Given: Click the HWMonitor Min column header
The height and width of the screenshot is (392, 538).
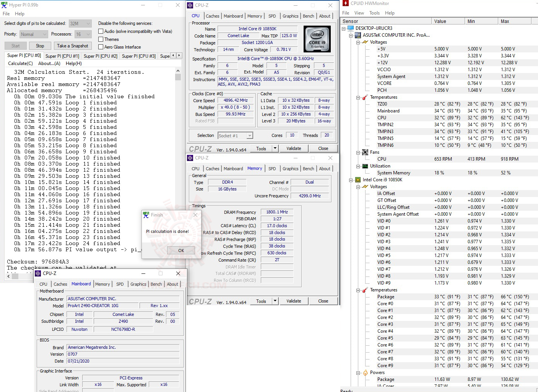Looking at the screenshot, I should point(481,21).
